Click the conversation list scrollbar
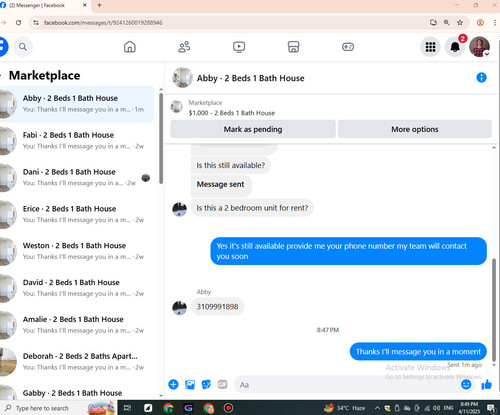This screenshot has height=415, width=500. [161, 138]
